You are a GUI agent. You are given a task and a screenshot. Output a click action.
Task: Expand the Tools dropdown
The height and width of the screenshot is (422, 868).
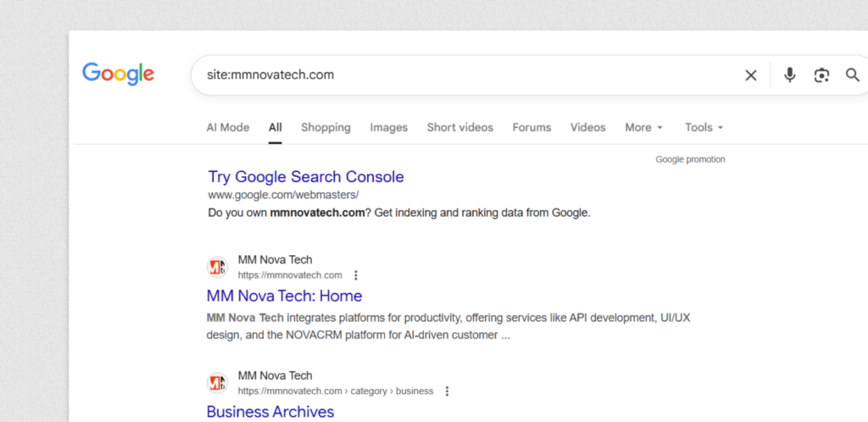click(704, 127)
